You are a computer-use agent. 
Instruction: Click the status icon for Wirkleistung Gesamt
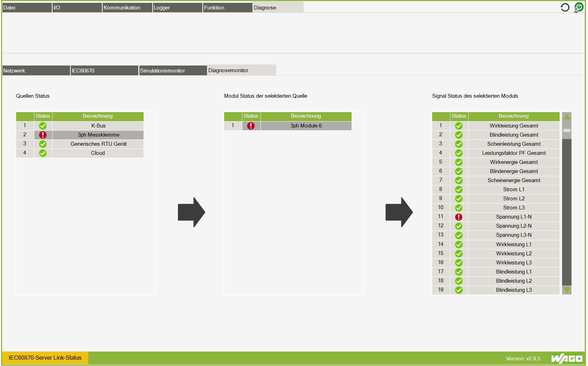click(x=459, y=126)
